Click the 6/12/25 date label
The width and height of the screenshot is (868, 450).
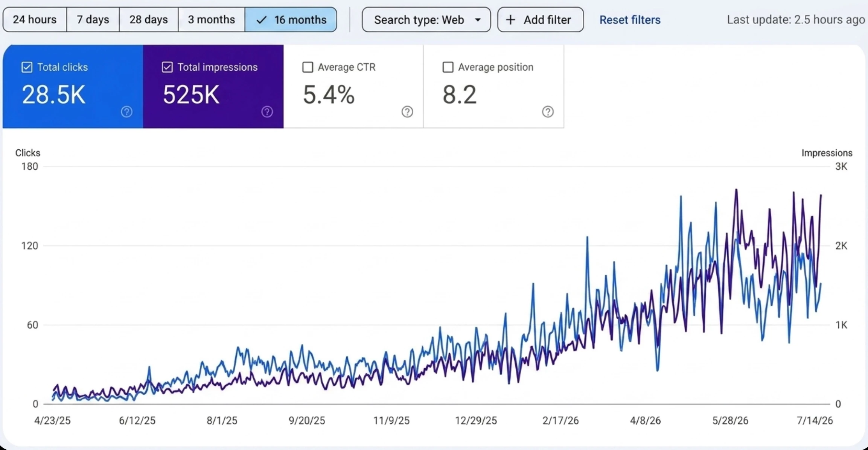tap(137, 420)
